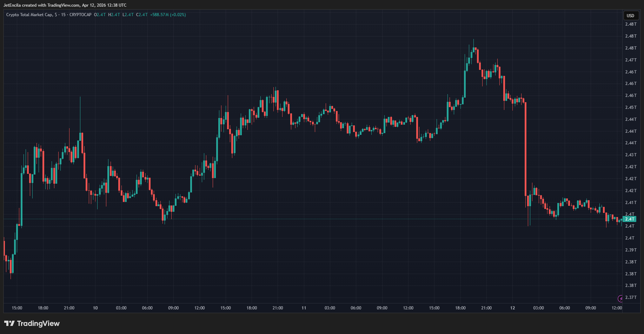Screen dimensions: 644x334
Task: Click the green 2.4T current price tag
Action: click(x=630, y=219)
